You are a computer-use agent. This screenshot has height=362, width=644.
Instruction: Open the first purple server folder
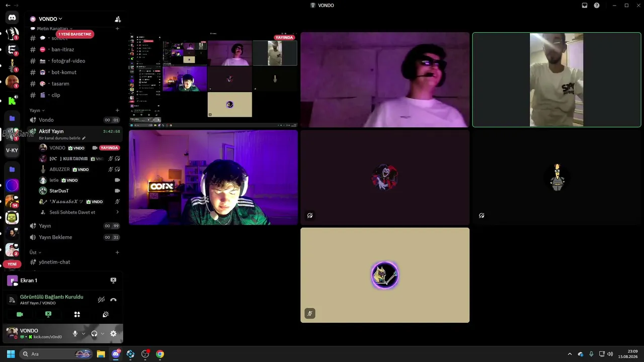[12, 118]
